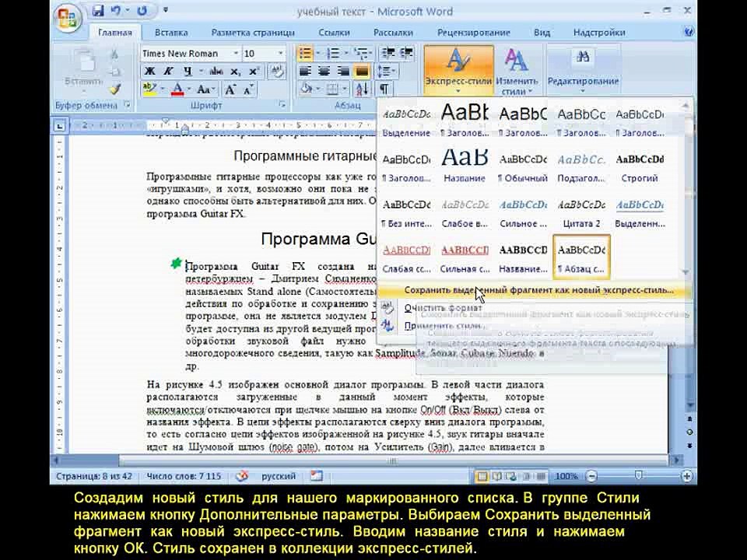Screen dimensions: 747x560
Task: Expand the Буфер обмена dialog launcher
Action: [127, 105]
